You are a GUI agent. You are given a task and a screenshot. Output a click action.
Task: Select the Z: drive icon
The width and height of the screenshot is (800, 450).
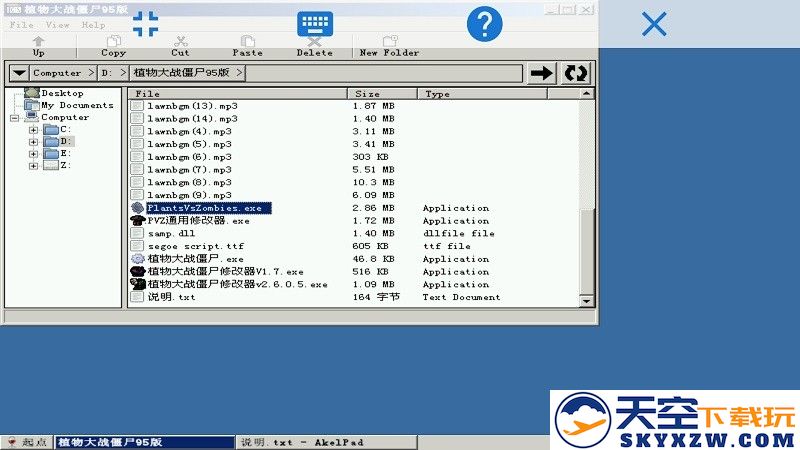click(51, 165)
